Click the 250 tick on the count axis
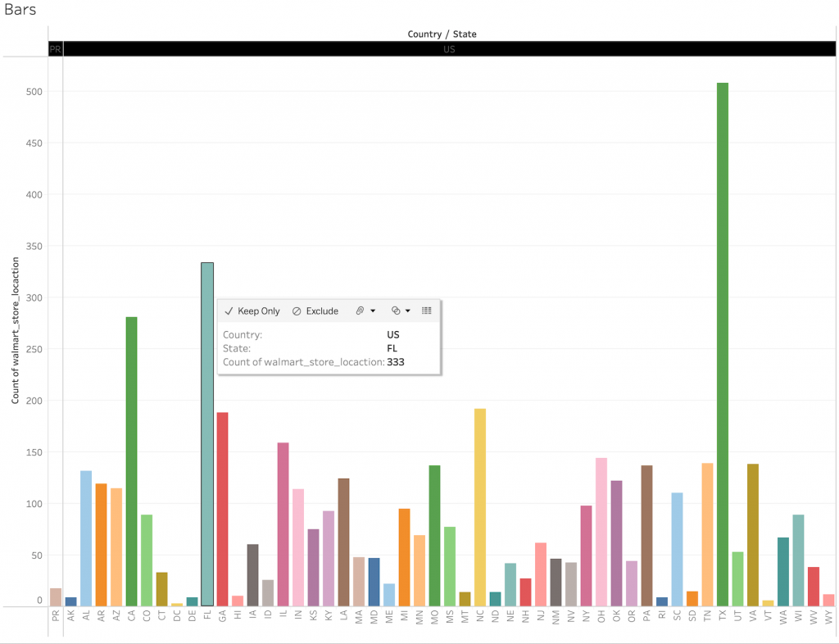The width and height of the screenshot is (839, 644). click(x=34, y=349)
